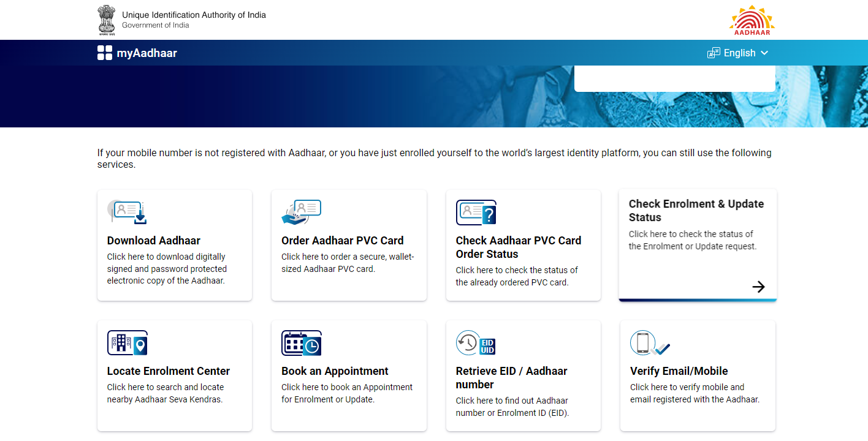
Task: Click 'status of the already ordered PVC card' text
Action: click(x=517, y=276)
